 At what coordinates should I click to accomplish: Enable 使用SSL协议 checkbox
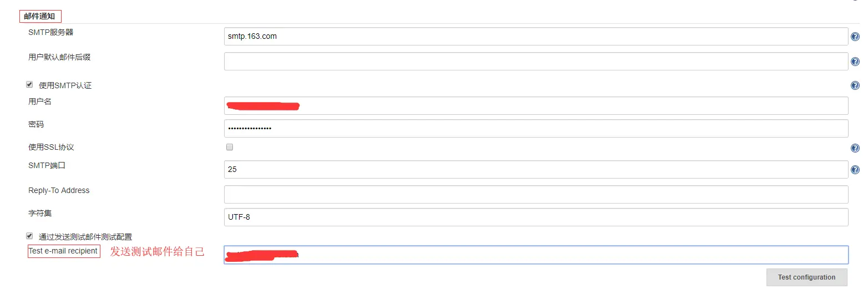230,147
